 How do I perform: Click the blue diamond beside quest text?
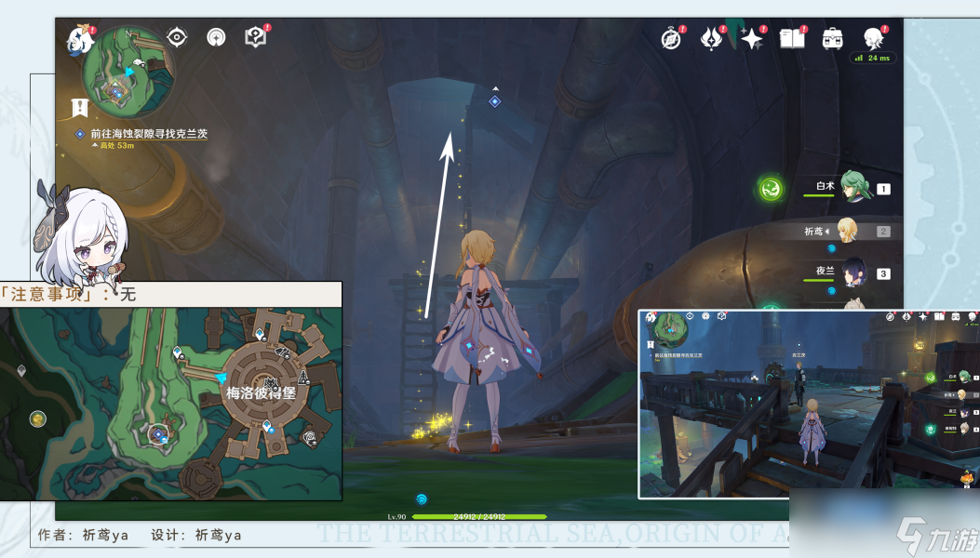pyautogui.click(x=80, y=134)
